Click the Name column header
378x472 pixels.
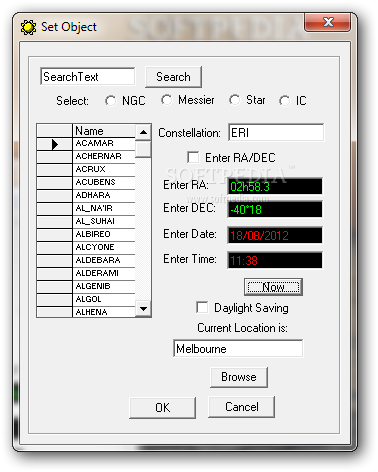(104, 130)
